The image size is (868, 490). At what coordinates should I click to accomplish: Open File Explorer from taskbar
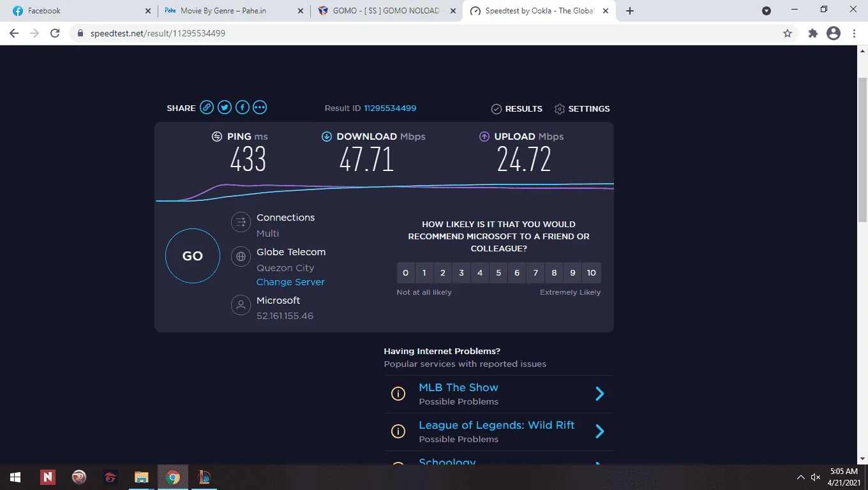pyautogui.click(x=141, y=477)
